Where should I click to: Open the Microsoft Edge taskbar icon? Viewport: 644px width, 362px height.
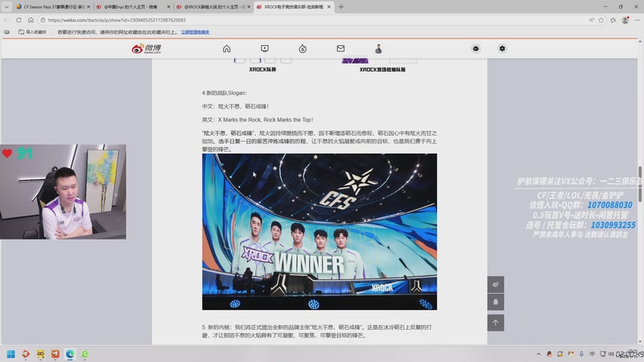pos(70,354)
